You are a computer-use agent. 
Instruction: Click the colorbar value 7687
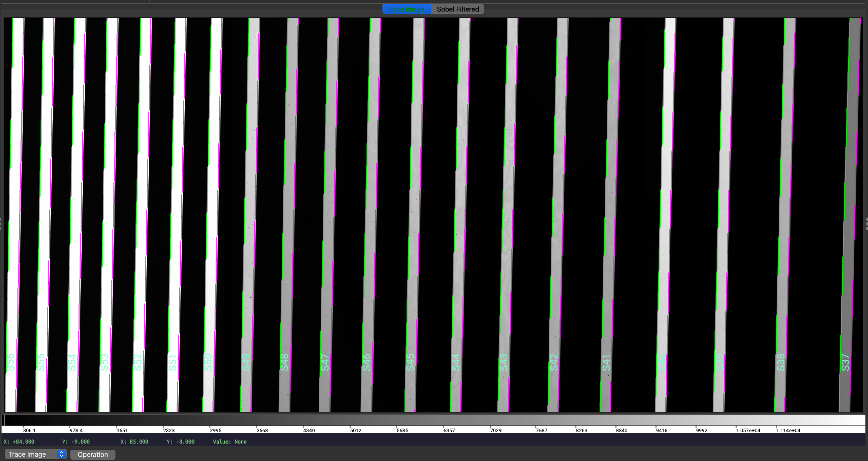point(542,430)
